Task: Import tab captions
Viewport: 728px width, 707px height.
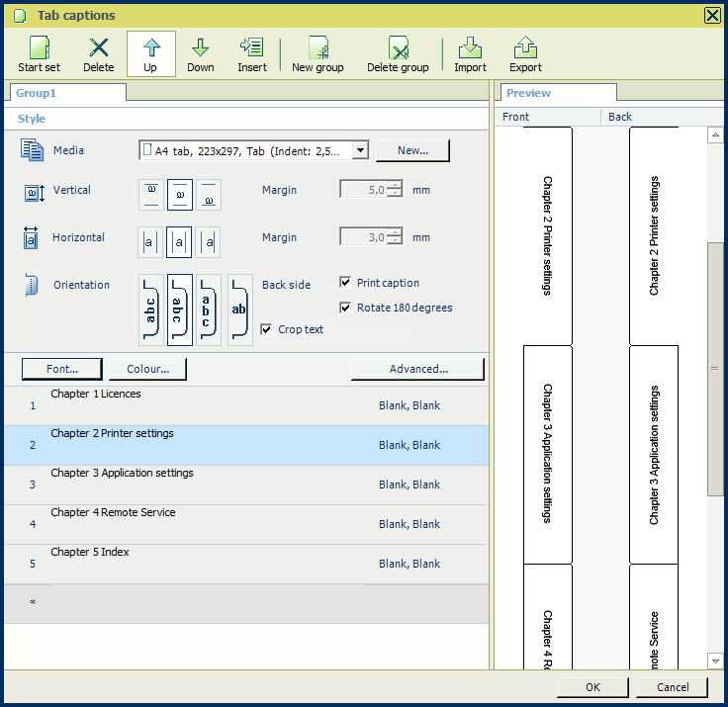Action: click(470, 54)
